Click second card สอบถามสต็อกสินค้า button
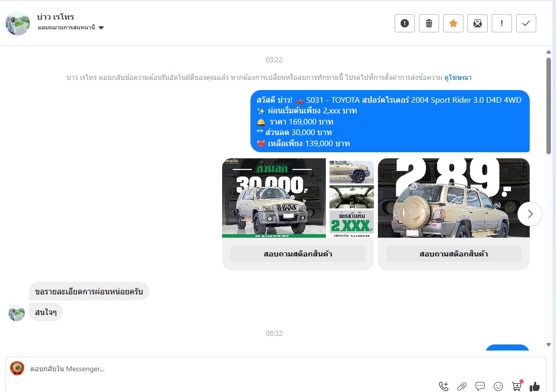Image resolution: width=556 pixels, height=392 pixels. point(453,254)
